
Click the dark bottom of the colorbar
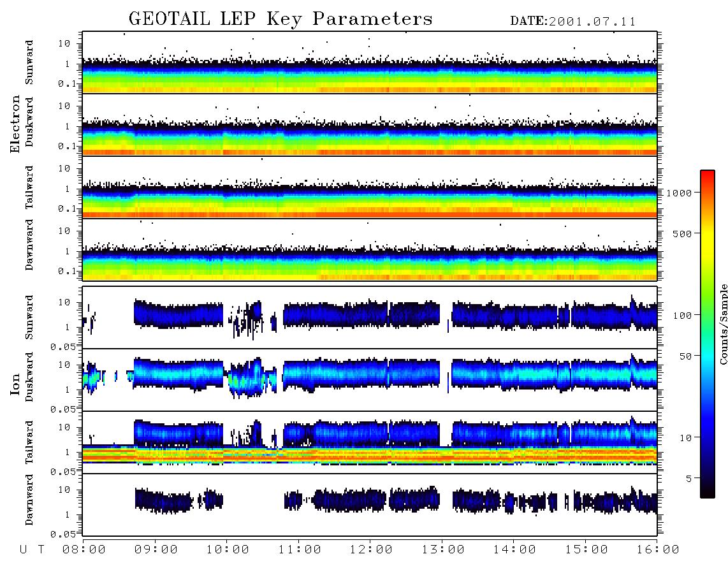tap(708, 490)
